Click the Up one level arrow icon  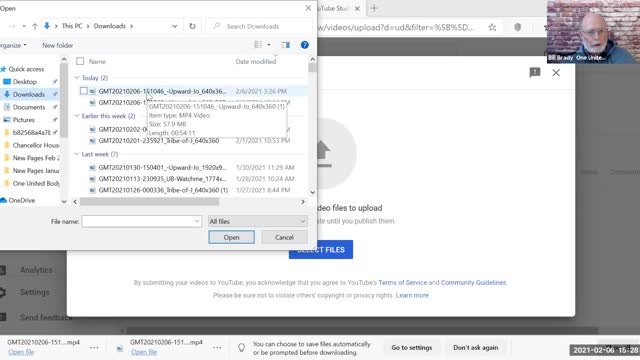(x=35, y=26)
